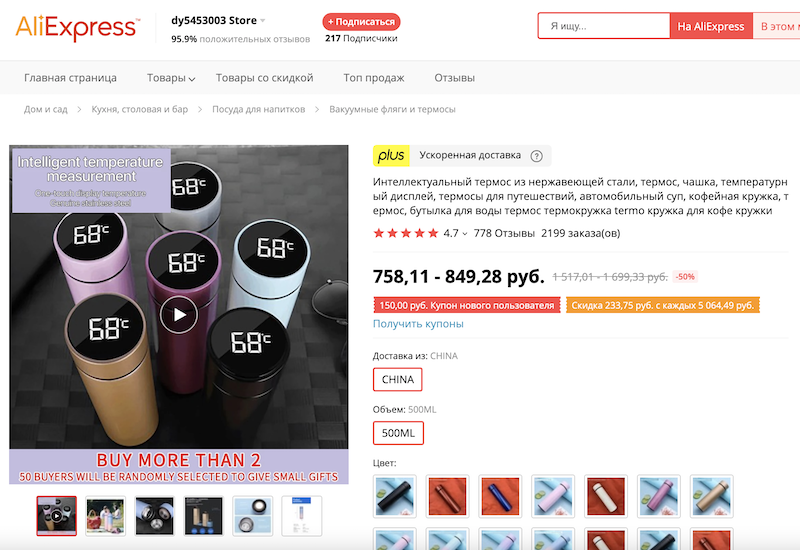
Task: Follow Посуда для напитков breadcrumb
Action: pyautogui.click(x=258, y=109)
